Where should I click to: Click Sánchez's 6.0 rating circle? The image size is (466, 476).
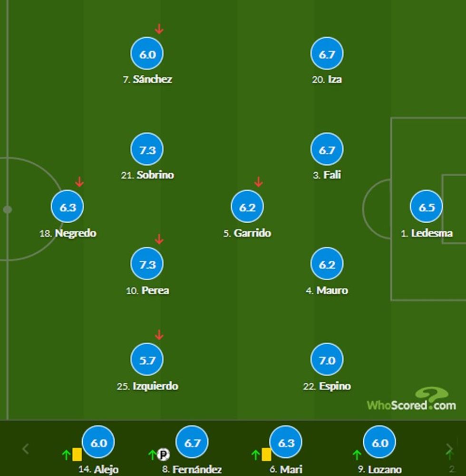[147, 54]
